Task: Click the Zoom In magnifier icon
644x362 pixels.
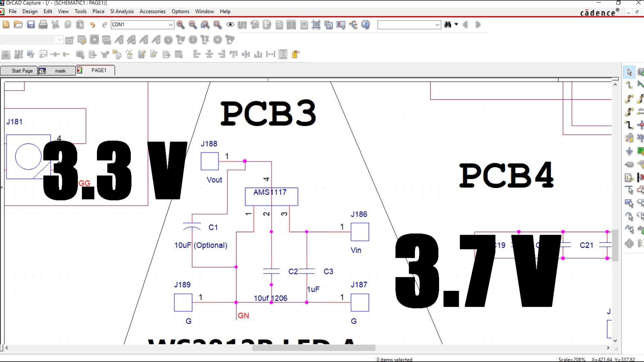Action: click(x=180, y=24)
